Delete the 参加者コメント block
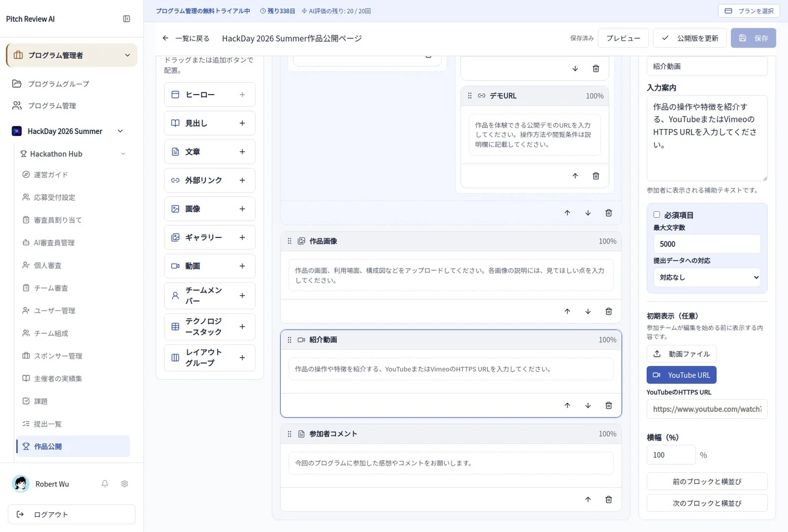788x532 pixels. pos(609,500)
